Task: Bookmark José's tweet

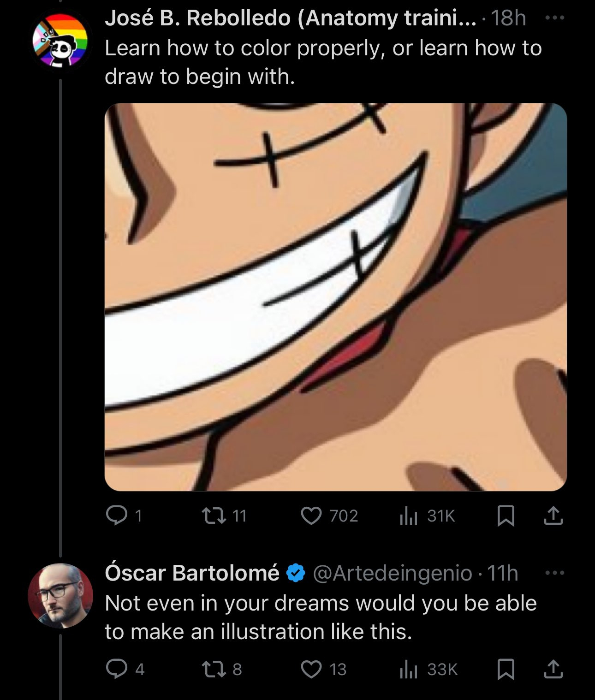Action: coord(506,516)
